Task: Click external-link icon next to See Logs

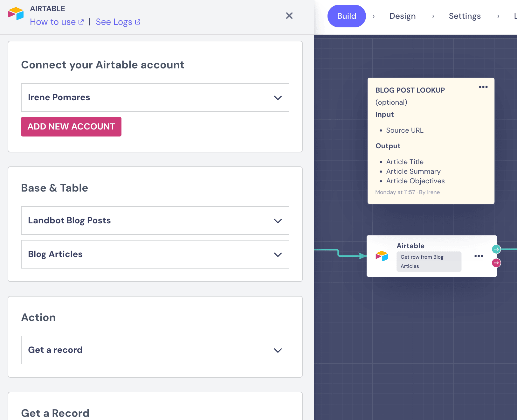Action: coord(138,22)
